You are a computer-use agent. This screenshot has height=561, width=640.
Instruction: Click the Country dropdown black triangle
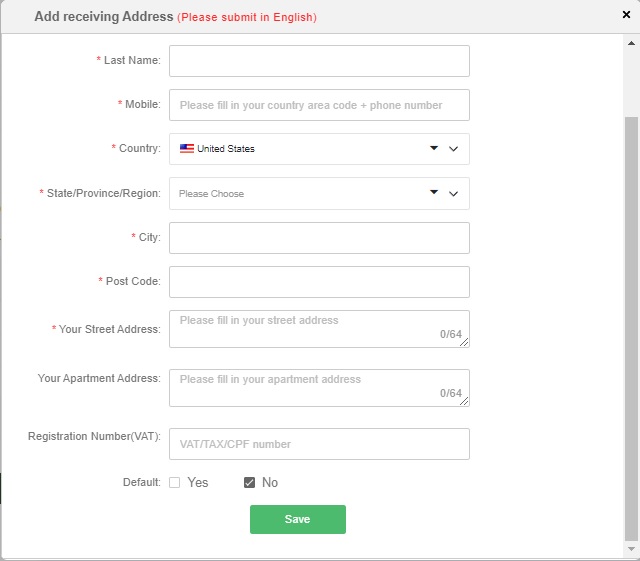coord(434,148)
